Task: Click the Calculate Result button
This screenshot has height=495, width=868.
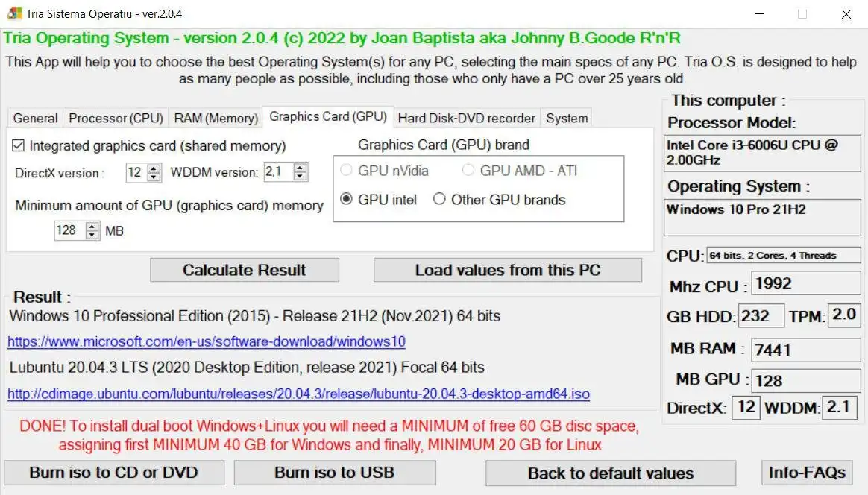Action: coord(244,270)
